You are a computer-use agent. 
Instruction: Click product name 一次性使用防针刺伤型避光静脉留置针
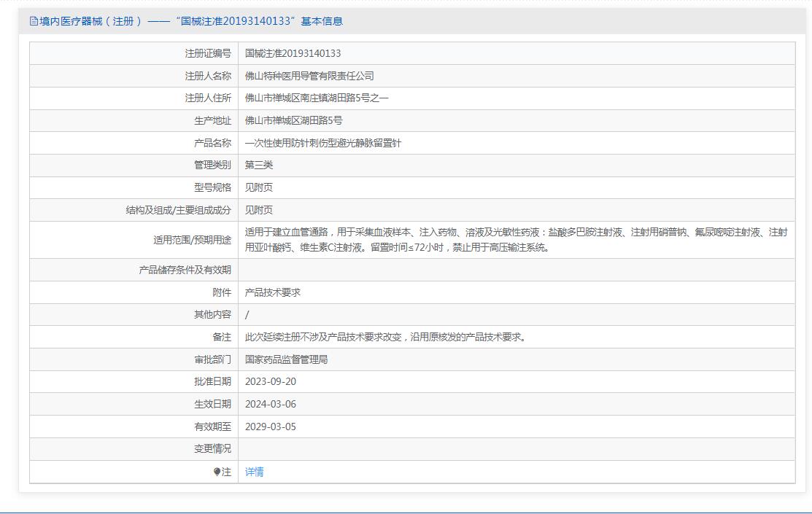(x=322, y=143)
